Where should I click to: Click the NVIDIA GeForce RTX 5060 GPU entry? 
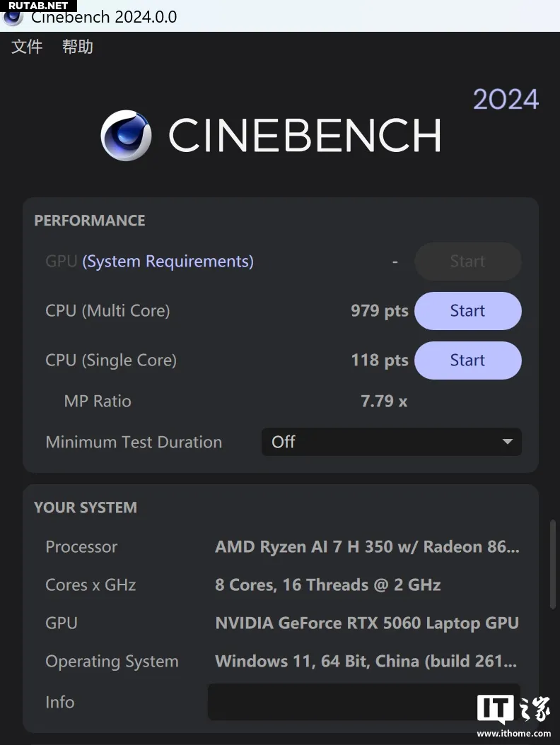367,623
